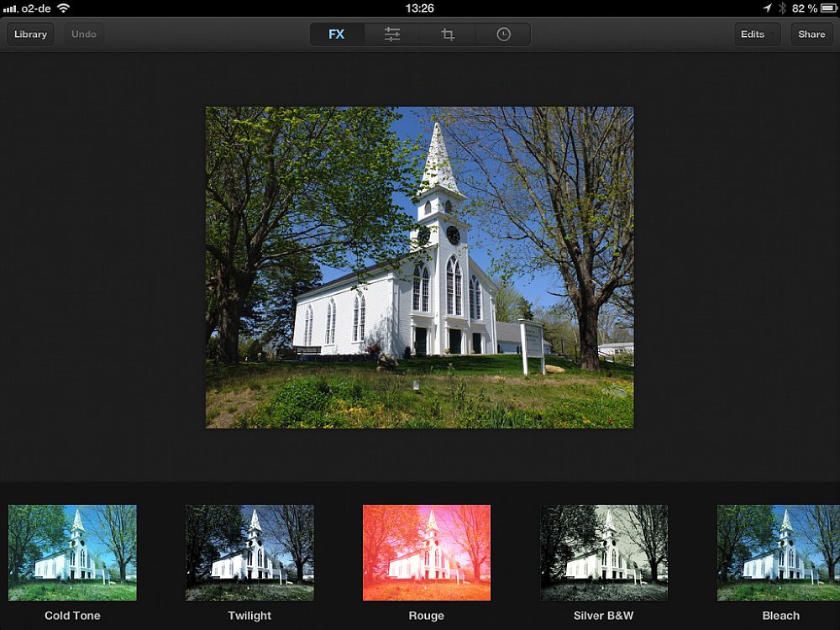The height and width of the screenshot is (630, 840).
Task: Select the FX effects tab
Action: [x=337, y=34]
